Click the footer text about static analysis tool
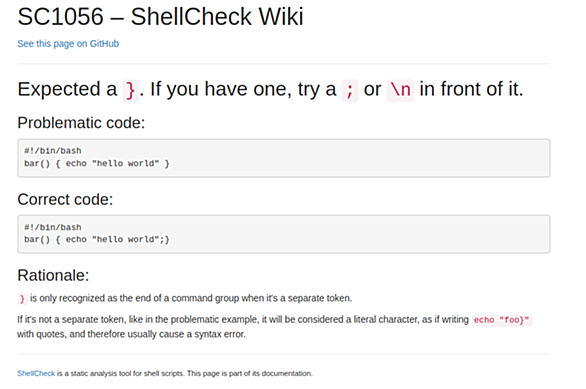The image size is (586, 389). click(185, 373)
